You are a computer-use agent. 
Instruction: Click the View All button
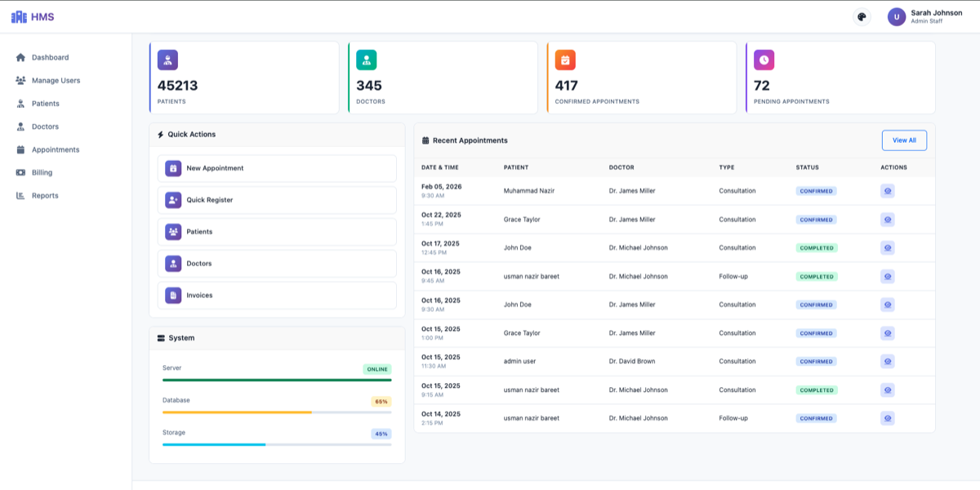pyautogui.click(x=904, y=140)
